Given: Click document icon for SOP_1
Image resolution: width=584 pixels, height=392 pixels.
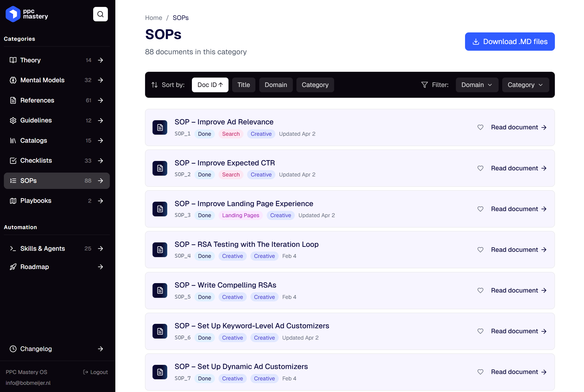Looking at the screenshot, I should (x=160, y=127).
